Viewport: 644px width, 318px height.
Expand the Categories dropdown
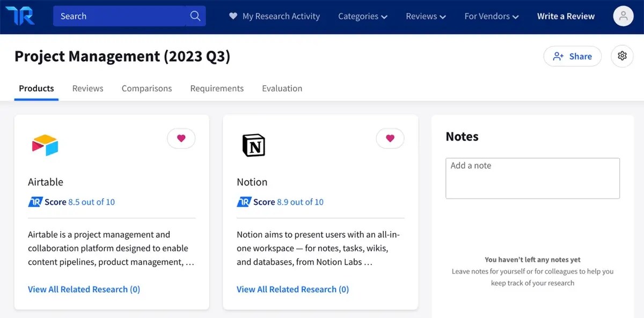click(363, 16)
